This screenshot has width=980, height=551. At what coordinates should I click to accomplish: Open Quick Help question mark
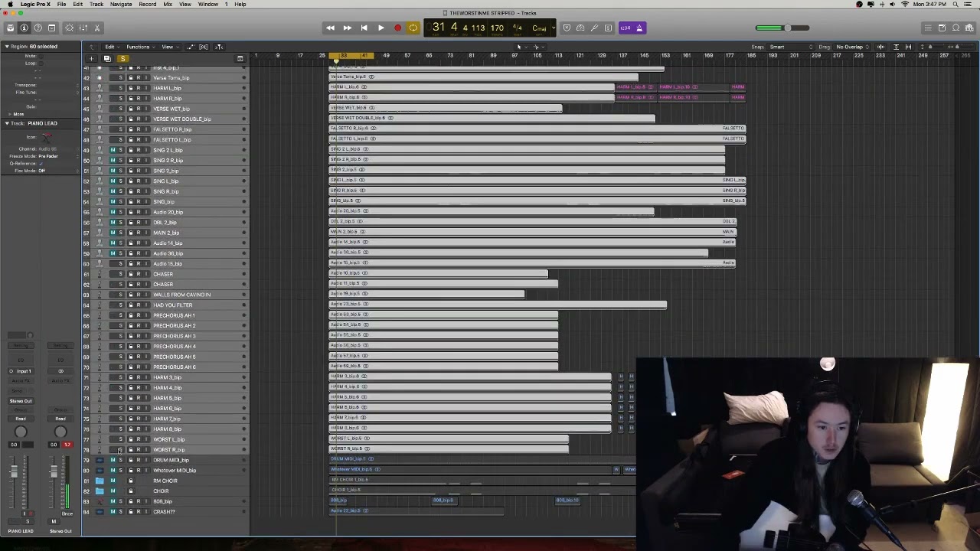38,28
